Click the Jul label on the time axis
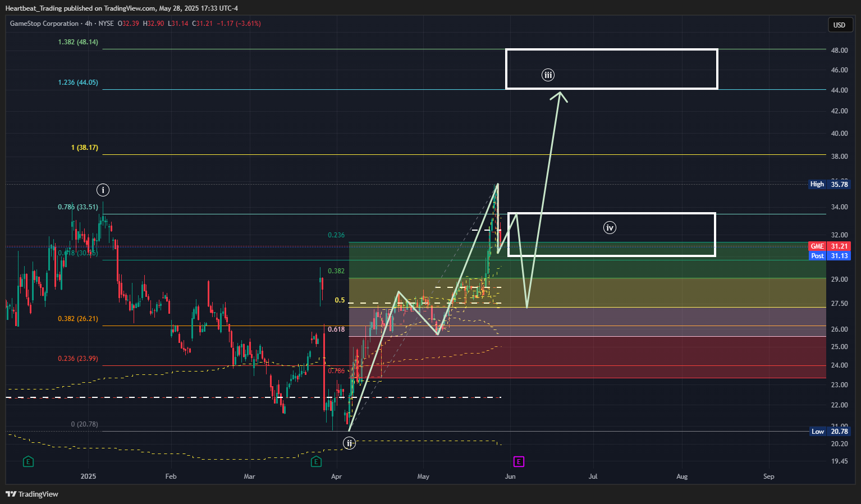Viewport: 861px width, 504px height. (593, 476)
